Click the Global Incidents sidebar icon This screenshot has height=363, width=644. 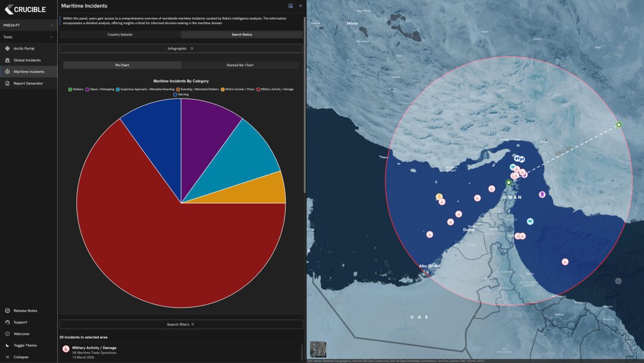pyautogui.click(x=8, y=60)
